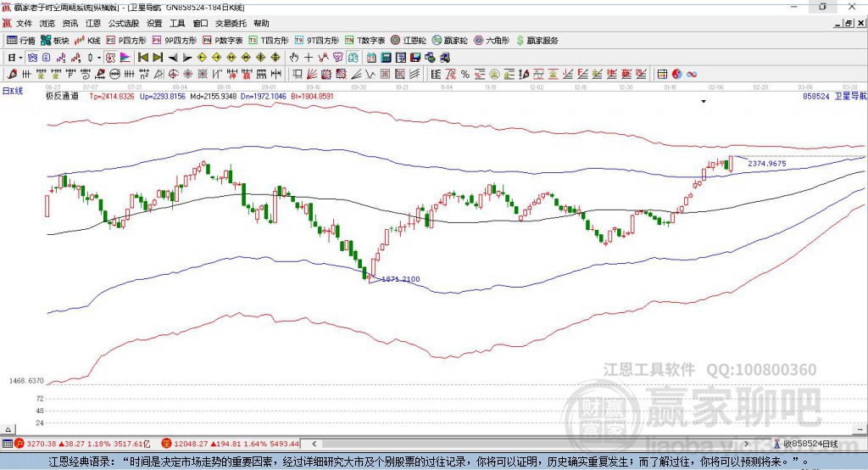Switch to K线 candlestick chart
Screen dimensions: 868x470
pyautogui.click(x=87, y=41)
